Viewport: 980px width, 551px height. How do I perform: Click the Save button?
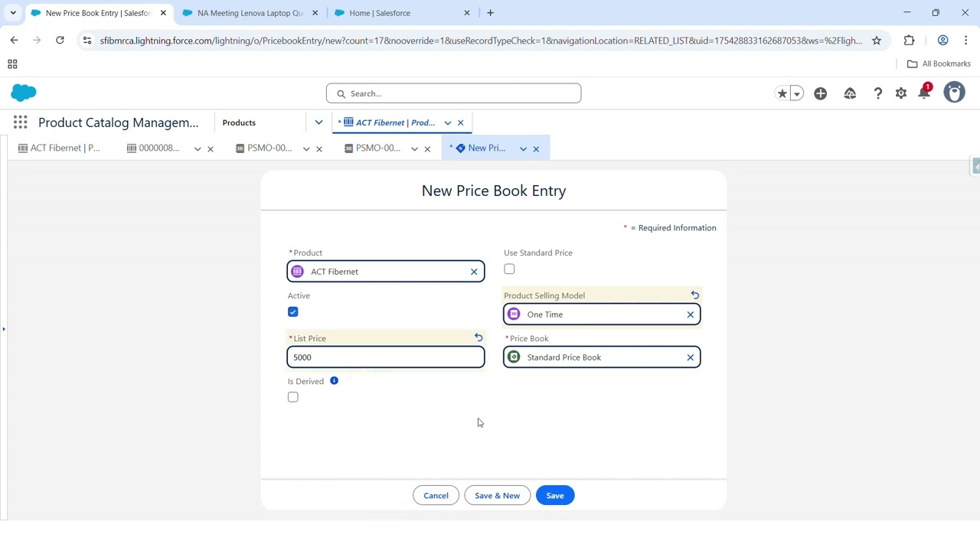[x=555, y=496]
